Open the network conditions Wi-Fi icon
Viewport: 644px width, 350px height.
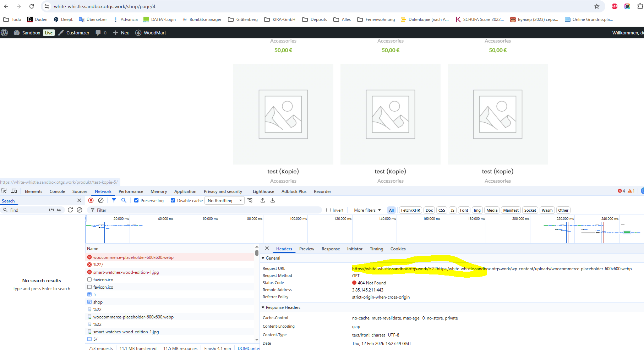[x=250, y=200]
